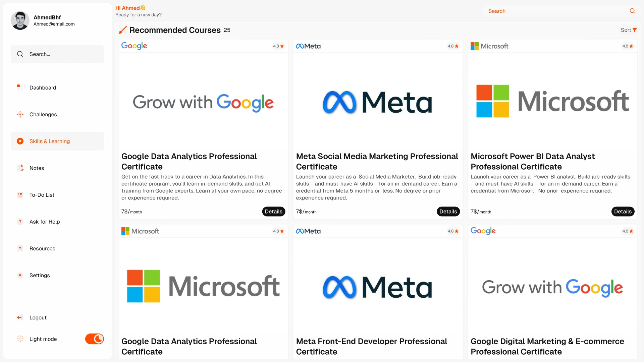The height and width of the screenshot is (362, 644).
Task: Click Grow with Google thumbnail on Digital Marketing card
Action: [552, 287]
